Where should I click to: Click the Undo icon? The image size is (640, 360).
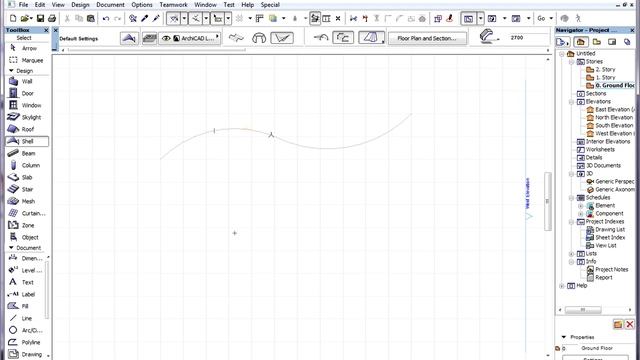click(x=106, y=18)
